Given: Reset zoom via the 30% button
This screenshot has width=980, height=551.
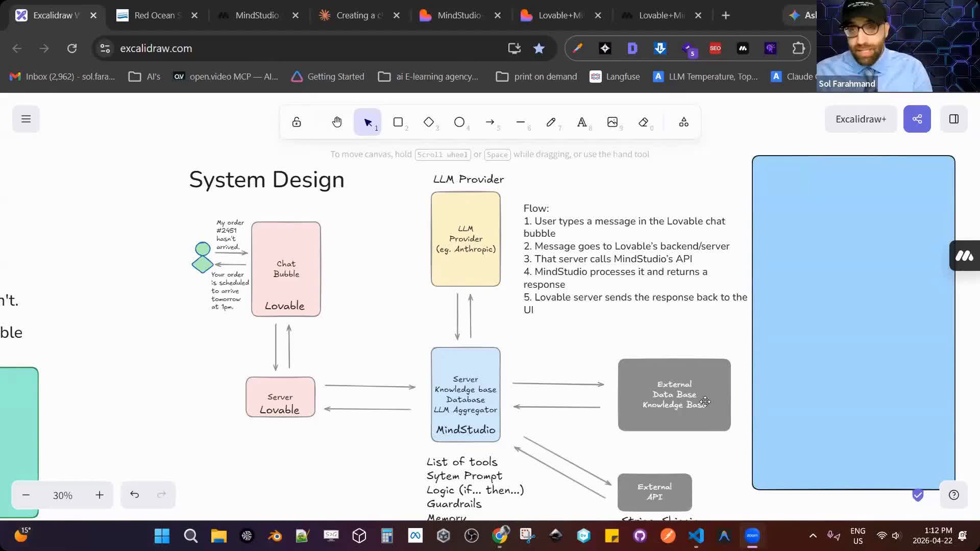Looking at the screenshot, I should [63, 495].
